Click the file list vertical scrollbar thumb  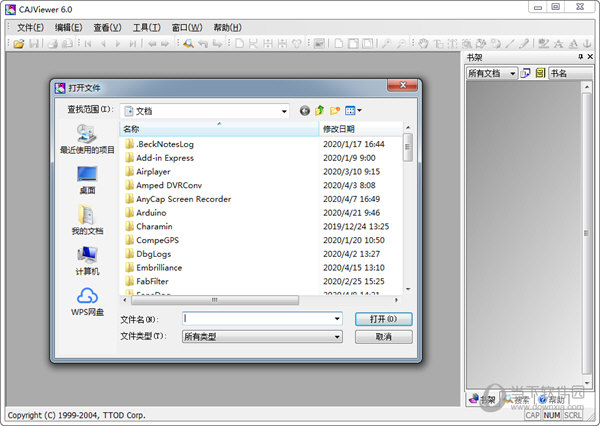click(x=408, y=147)
